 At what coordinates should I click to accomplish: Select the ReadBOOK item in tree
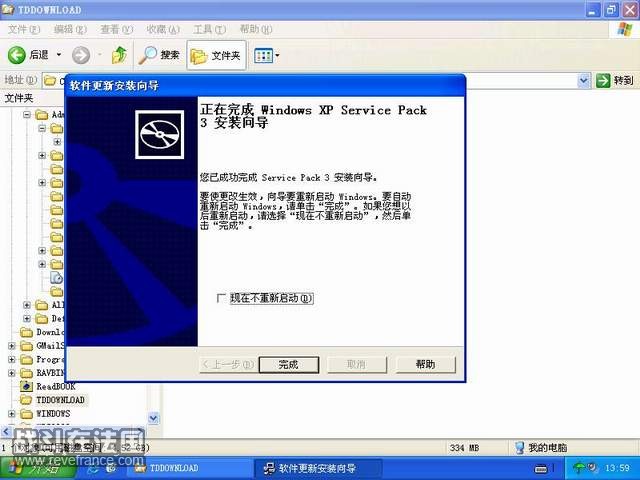(x=56, y=386)
